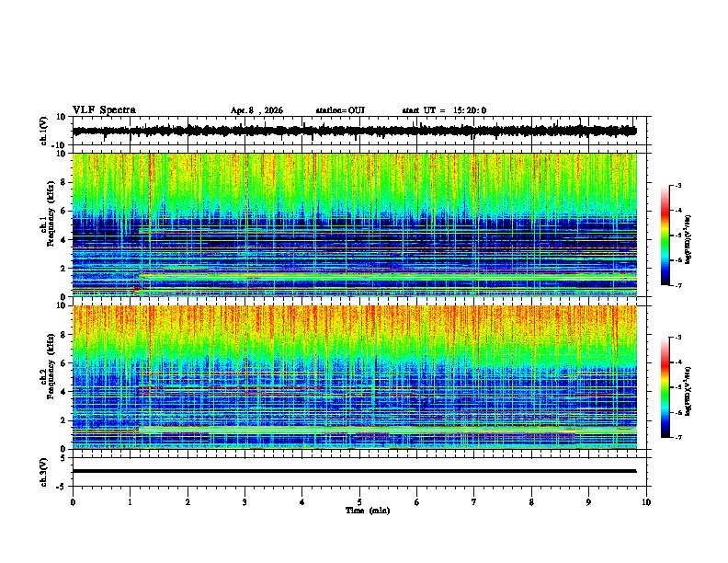Click time axis tick label "10"
Screen dimensions: 728x563
[x=646, y=502]
